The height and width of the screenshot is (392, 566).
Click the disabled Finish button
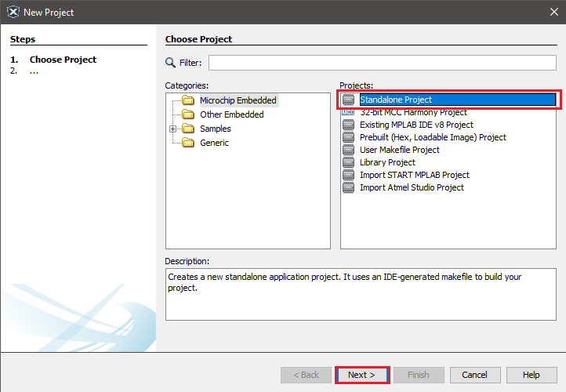pyautogui.click(x=419, y=375)
